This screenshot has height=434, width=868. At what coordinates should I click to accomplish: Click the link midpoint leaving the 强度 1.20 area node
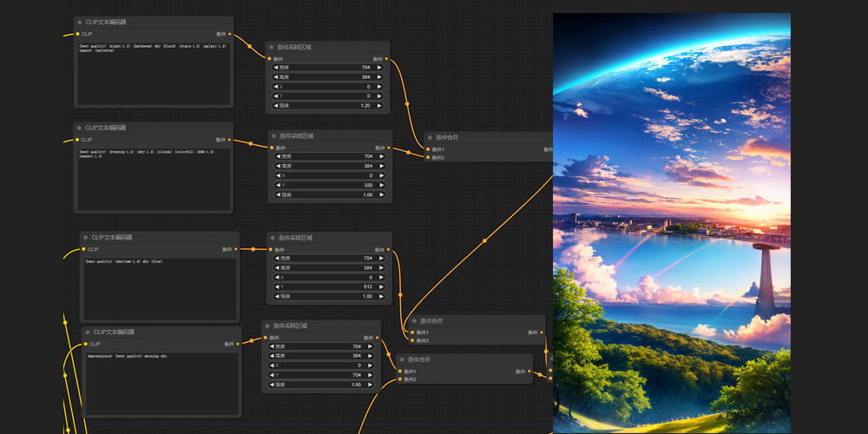coord(407,103)
